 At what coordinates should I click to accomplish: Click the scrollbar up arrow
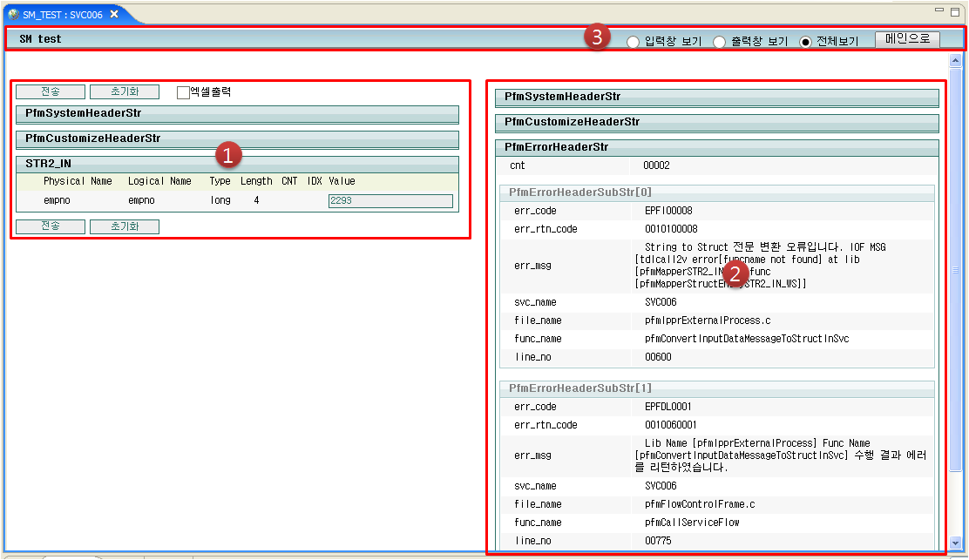coord(956,60)
